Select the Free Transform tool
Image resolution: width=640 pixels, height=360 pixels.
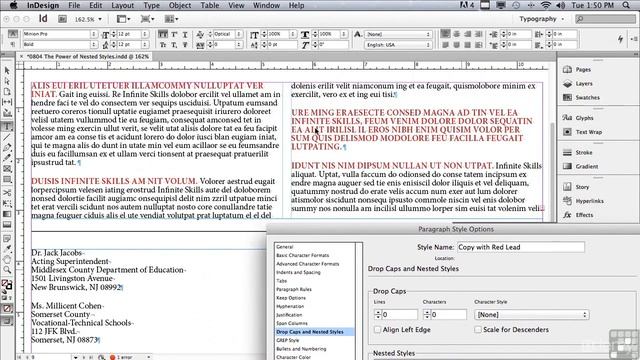point(7,203)
